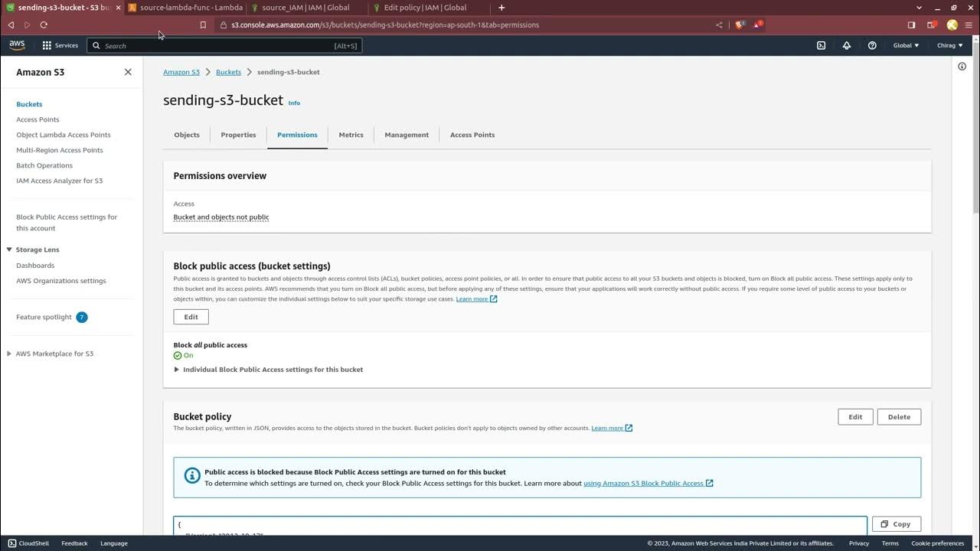Screen dimensions: 980x551
Task: Close the sending-s3-bucket browser tab
Action: tap(118, 8)
